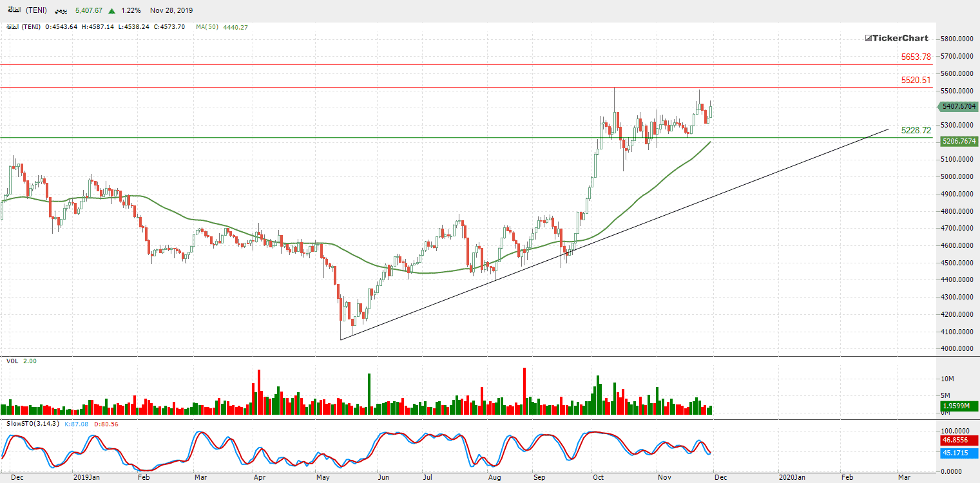
Task: Select the open value O:4543.64
Action: pos(61,27)
